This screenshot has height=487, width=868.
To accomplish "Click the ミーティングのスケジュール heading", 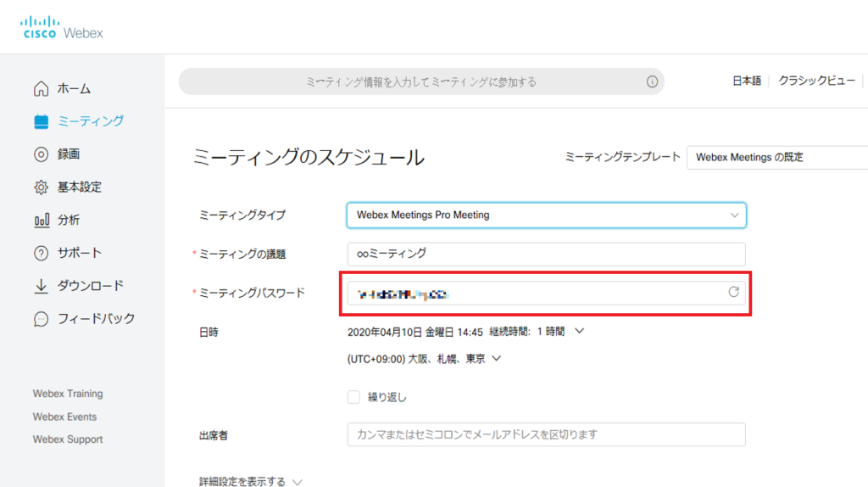I will click(309, 157).
